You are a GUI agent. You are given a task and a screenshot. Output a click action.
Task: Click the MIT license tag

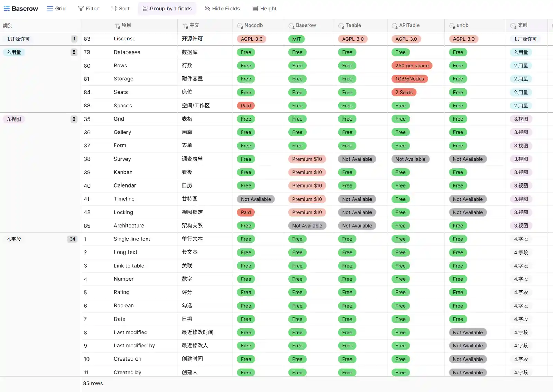[x=297, y=39]
